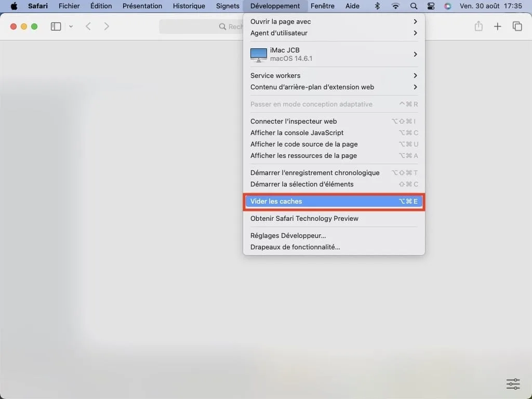This screenshot has width=532, height=399.
Task: Click the Wi-Fi menu bar icon
Action: click(x=395, y=6)
